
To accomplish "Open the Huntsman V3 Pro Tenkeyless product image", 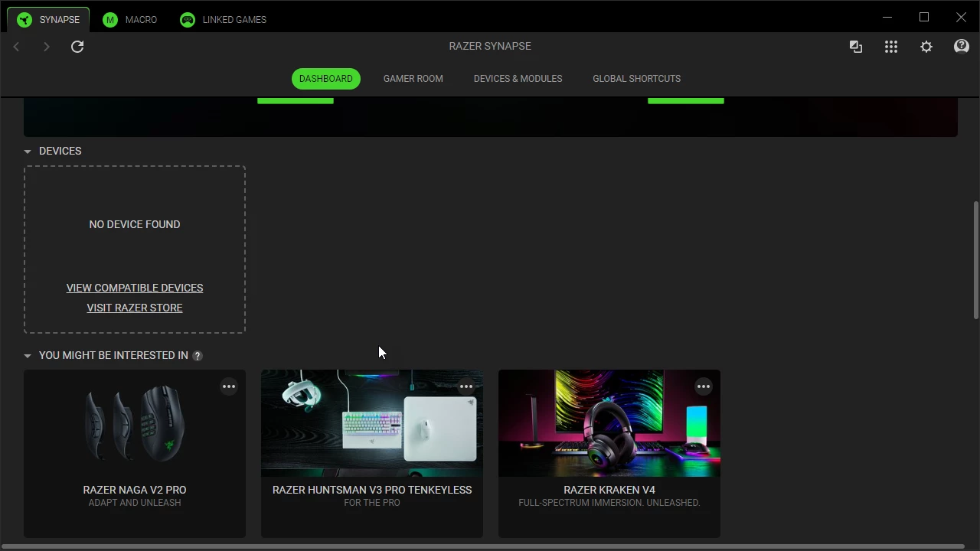I will pyautogui.click(x=372, y=423).
